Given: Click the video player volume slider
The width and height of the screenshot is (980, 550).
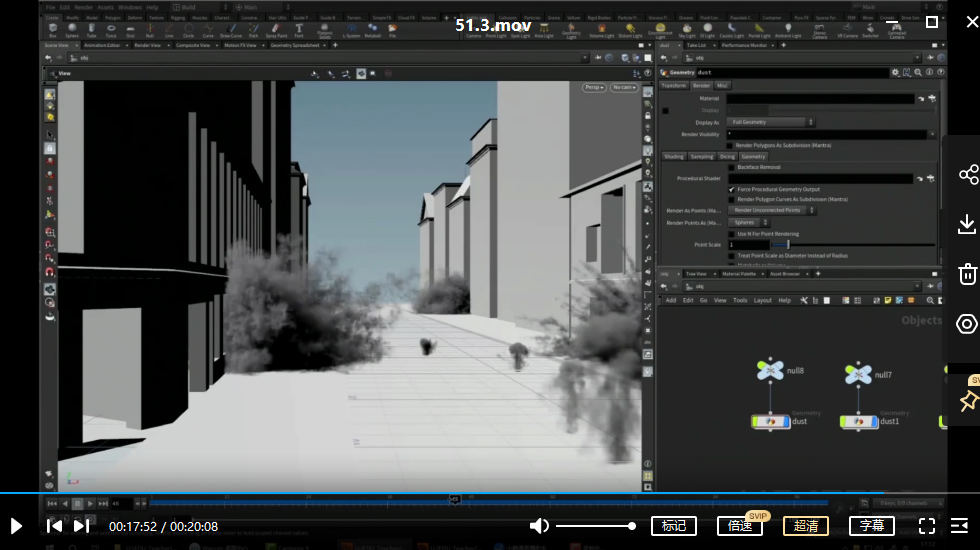Looking at the screenshot, I should [x=595, y=526].
